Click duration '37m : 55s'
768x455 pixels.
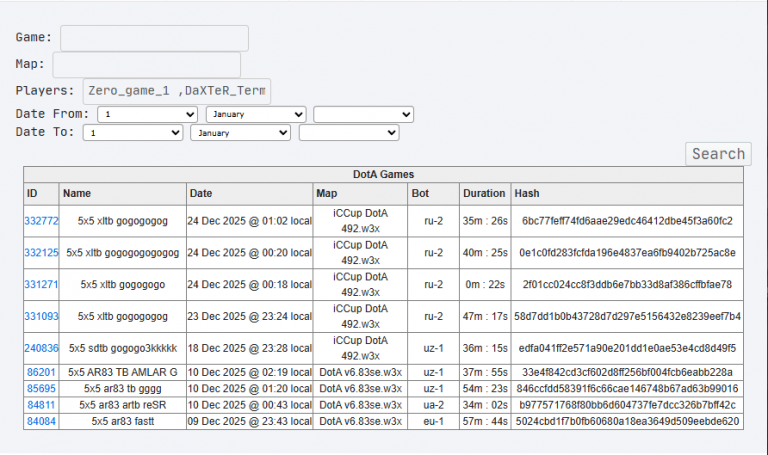tap(485, 372)
